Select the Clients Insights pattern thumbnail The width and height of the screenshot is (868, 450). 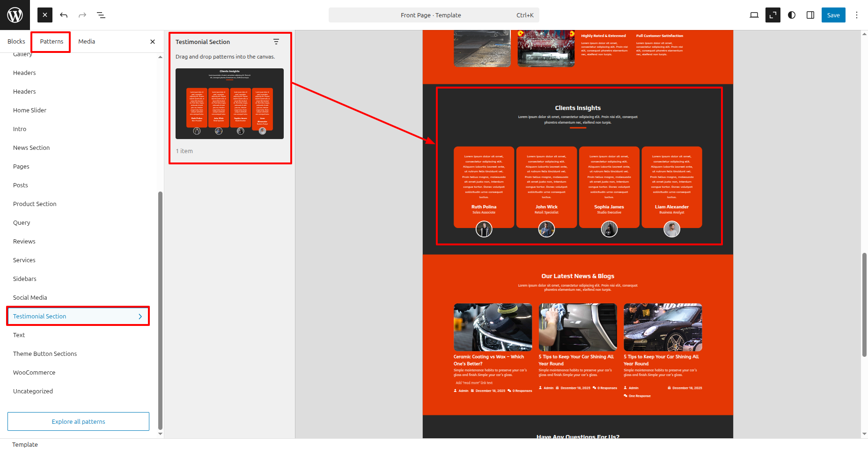229,103
